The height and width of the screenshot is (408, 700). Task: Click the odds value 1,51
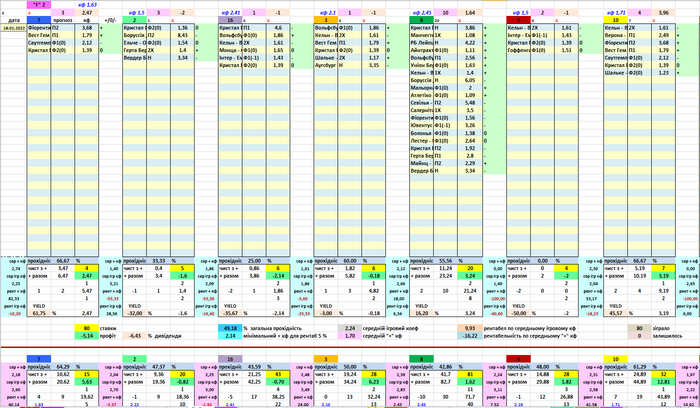(x=567, y=50)
